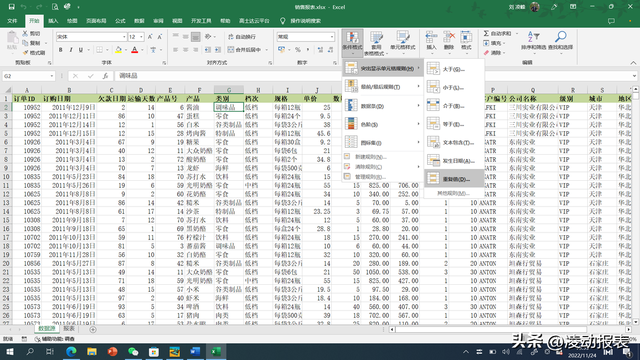Select column header G
Screen dimensions: 640x360
(229, 90)
